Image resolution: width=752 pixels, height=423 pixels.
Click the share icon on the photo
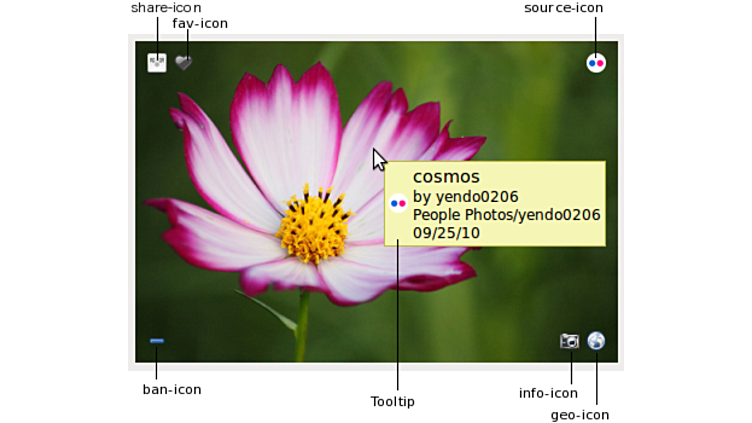pyautogui.click(x=157, y=62)
